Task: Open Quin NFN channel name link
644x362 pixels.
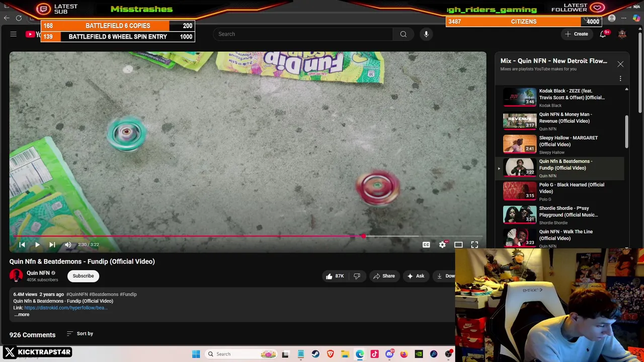Action: (x=38, y=273)
